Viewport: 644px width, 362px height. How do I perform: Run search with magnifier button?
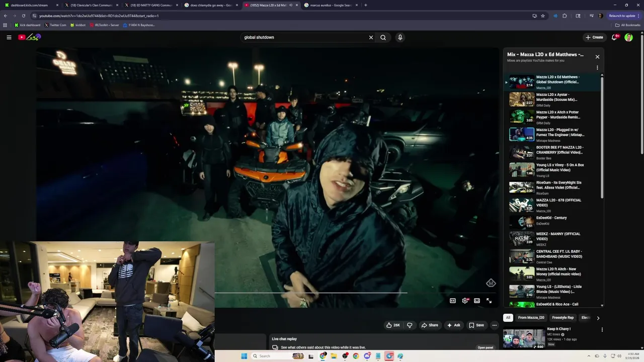pyautogui.click(x=383, y=37)
